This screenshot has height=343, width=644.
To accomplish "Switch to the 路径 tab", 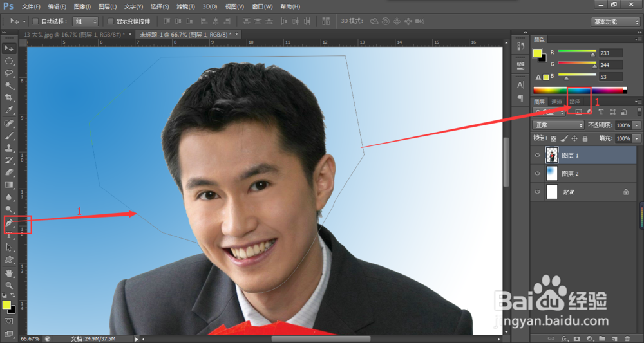I will (574, 102).
